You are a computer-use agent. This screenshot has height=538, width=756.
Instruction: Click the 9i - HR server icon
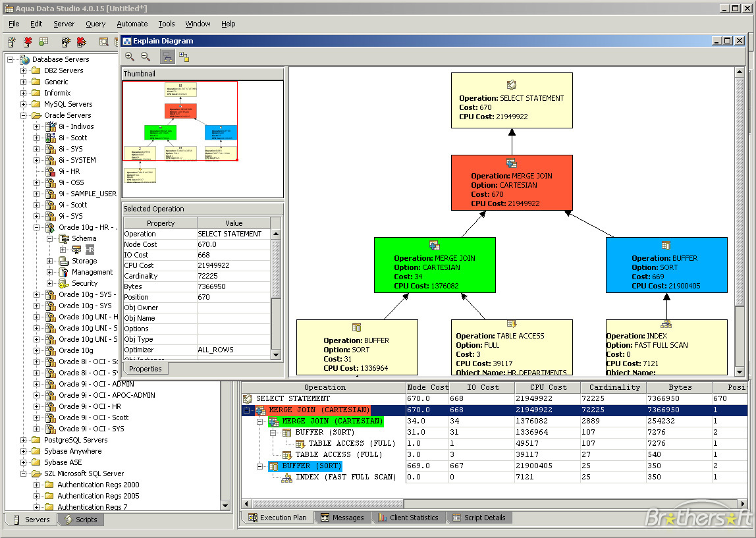(x=51, y=171)
